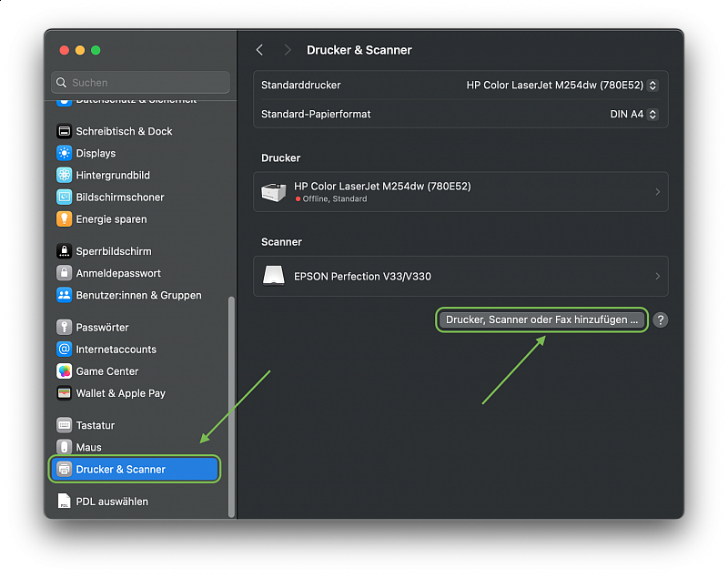The height and width of the screenshot is (578, 728).
Task: Click the Offline, Standard status text
Action: tap(334, 198)
